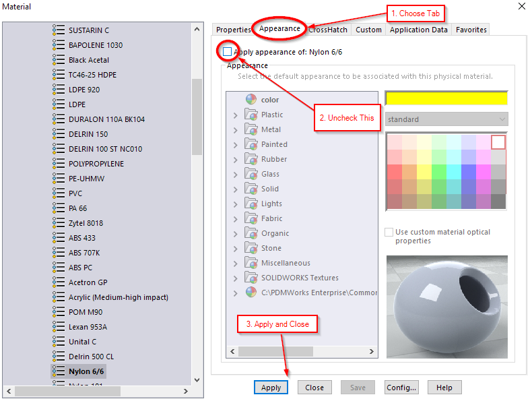Select the Glass appearance folder icon
This screenshot has width=532, height=399.
tap(251, 174)
